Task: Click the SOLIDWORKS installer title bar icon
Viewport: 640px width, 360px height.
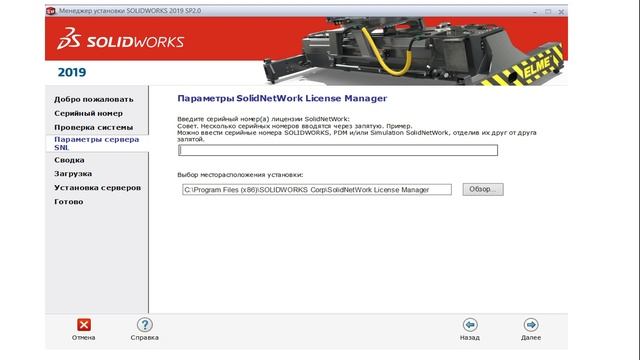Action: [51, 11]
